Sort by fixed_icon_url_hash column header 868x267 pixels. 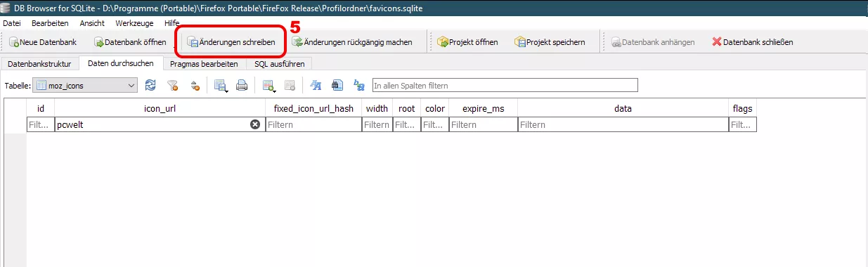313,109
